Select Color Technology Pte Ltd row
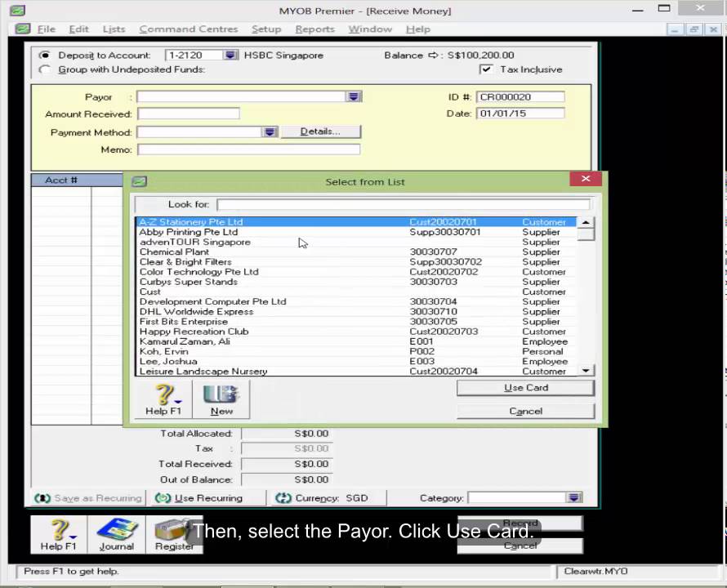The image size is (727, 588). (x=356, y=272)
